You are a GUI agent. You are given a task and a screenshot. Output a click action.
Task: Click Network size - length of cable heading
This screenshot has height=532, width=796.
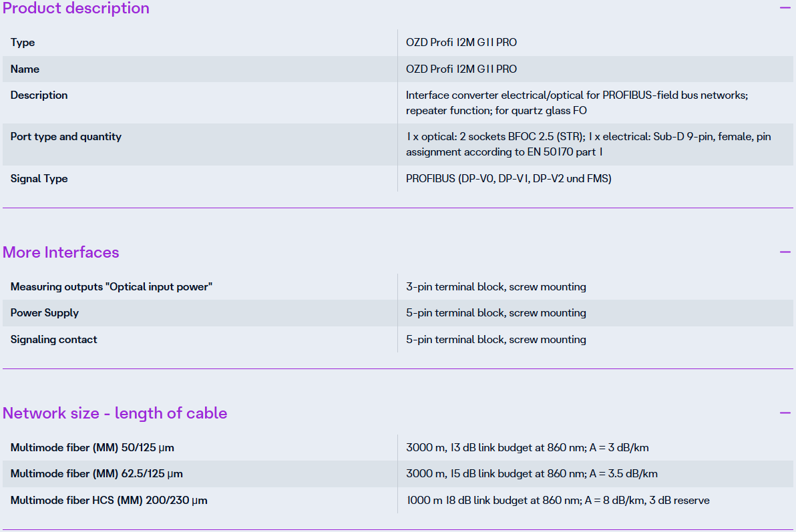tap(115, 413)
